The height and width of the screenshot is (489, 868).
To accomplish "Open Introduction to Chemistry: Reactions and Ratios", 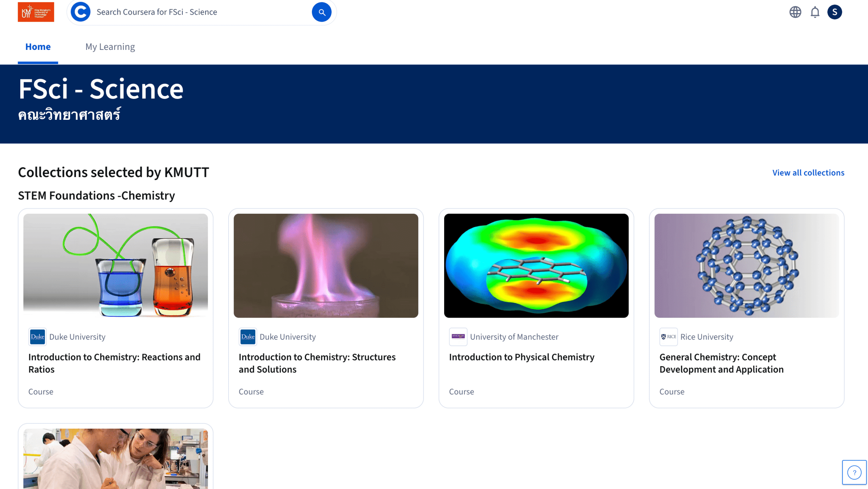I will (x=114, y=363).
